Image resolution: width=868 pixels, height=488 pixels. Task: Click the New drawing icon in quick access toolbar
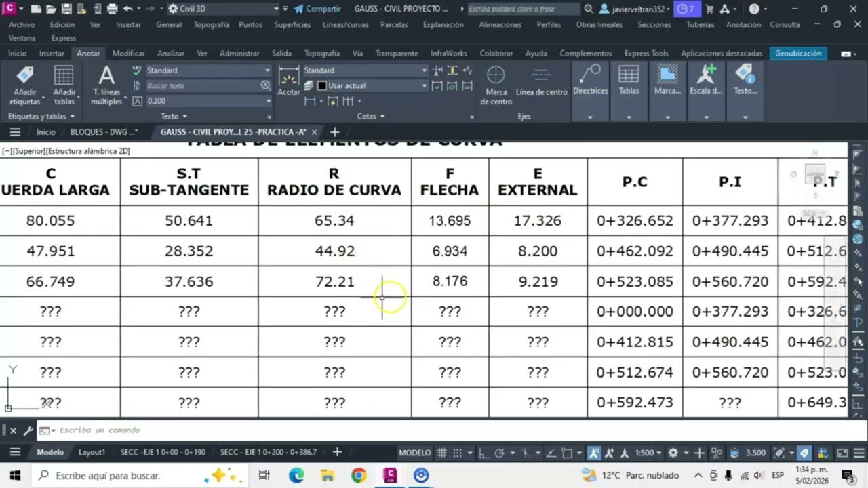coord(36,9)
